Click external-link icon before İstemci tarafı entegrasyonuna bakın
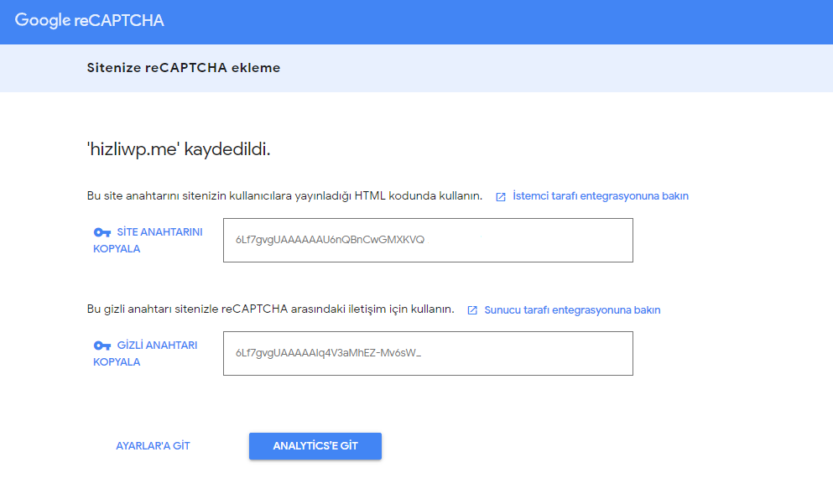Screen dimensions: 833x504 (501, 197)
